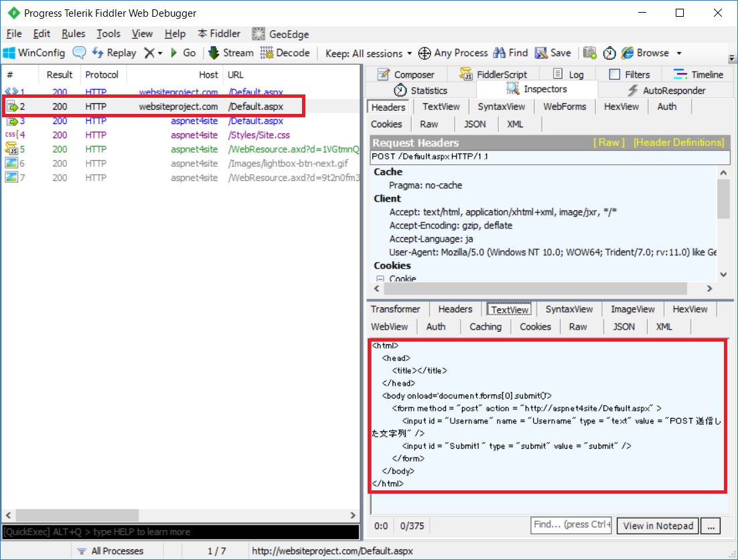Image resolution: width=738 pixels, height=560 pixels.
Task: Expand the toolbar overflow arrow
Action: pos(731,59)
